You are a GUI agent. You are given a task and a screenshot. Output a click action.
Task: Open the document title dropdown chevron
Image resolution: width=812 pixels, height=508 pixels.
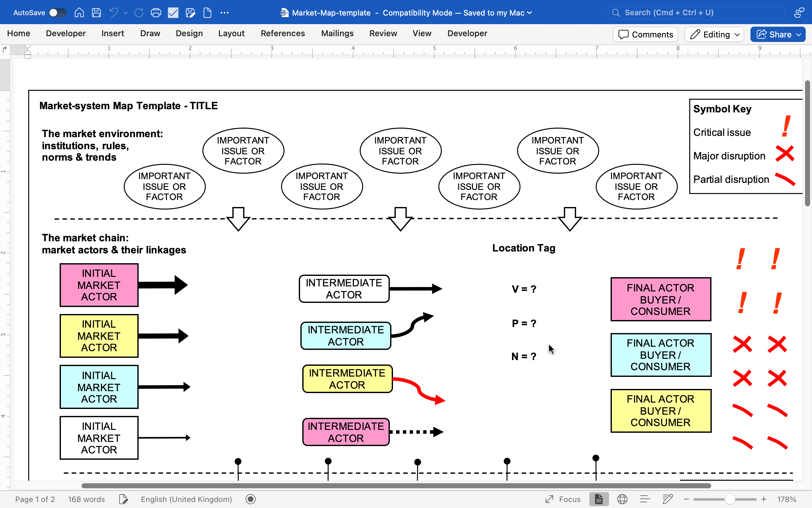point(529,13)
